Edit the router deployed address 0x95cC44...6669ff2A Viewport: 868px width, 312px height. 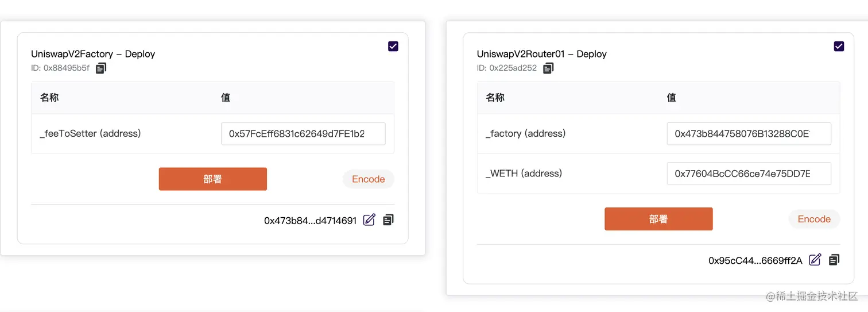click(815, 260)
